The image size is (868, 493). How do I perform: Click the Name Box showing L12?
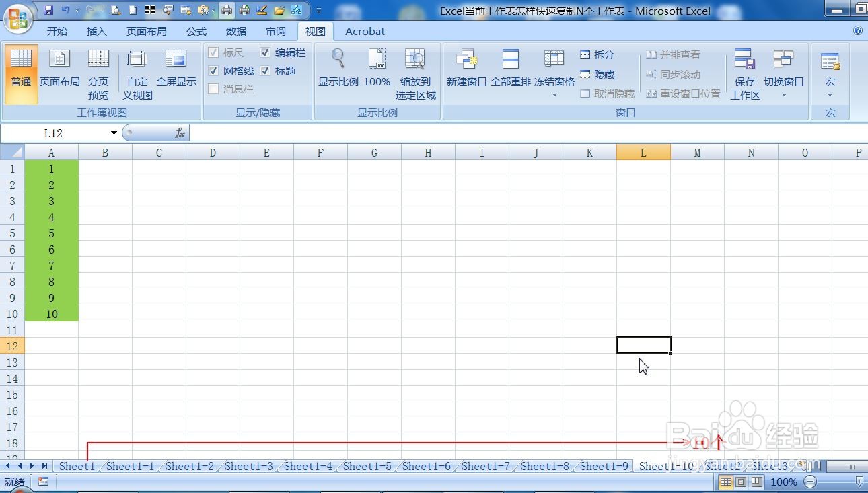[54, 133]
